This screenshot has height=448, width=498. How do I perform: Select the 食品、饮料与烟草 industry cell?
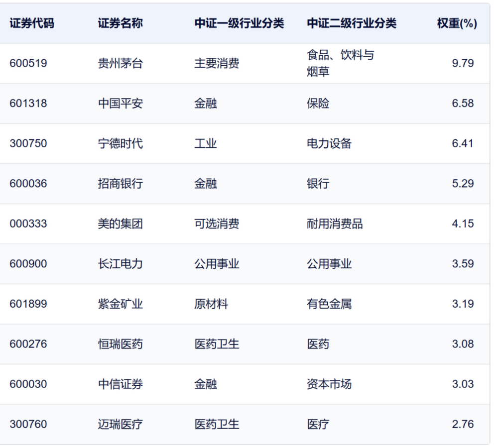click(x=340, y=63)
